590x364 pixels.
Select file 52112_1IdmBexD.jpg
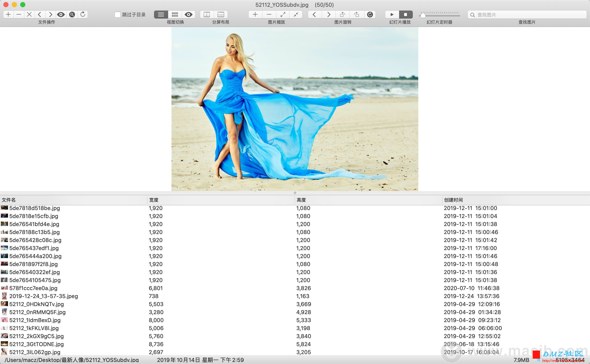coord(35,320)
